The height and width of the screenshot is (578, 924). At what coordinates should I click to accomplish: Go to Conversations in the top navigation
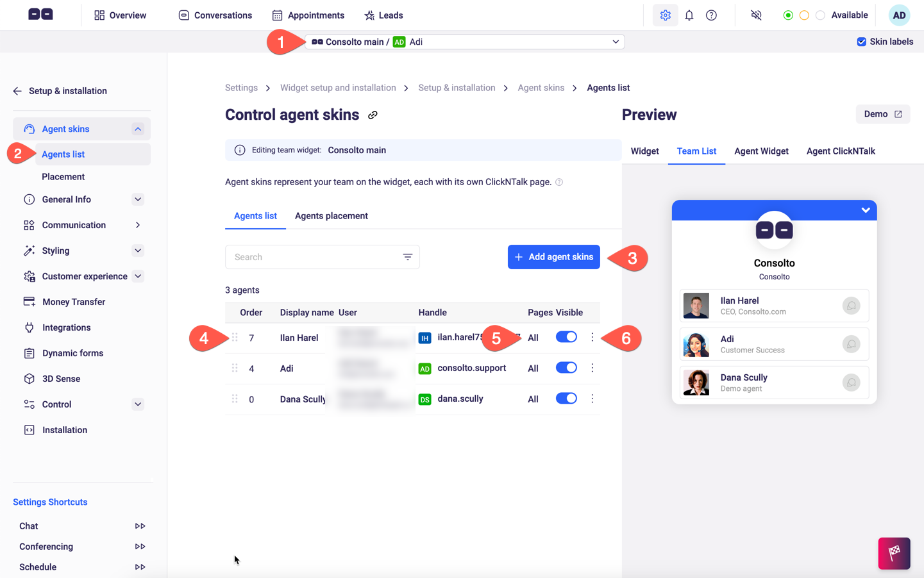(x=214, y=15)
